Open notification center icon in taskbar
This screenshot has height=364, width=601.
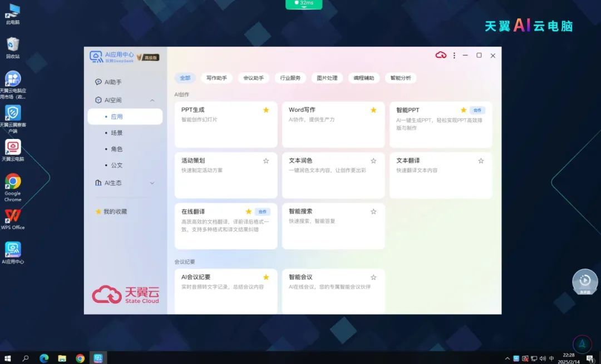tap(590, 358)
